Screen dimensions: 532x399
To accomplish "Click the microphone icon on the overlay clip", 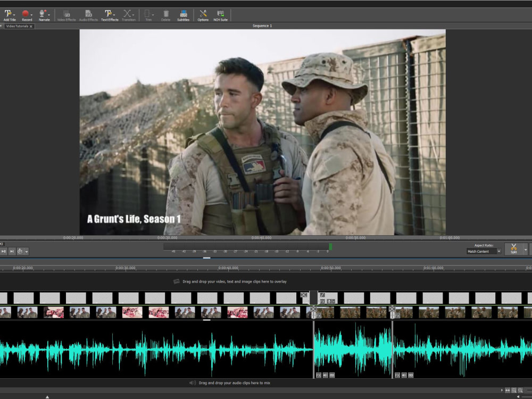I will tap(328, 302).
